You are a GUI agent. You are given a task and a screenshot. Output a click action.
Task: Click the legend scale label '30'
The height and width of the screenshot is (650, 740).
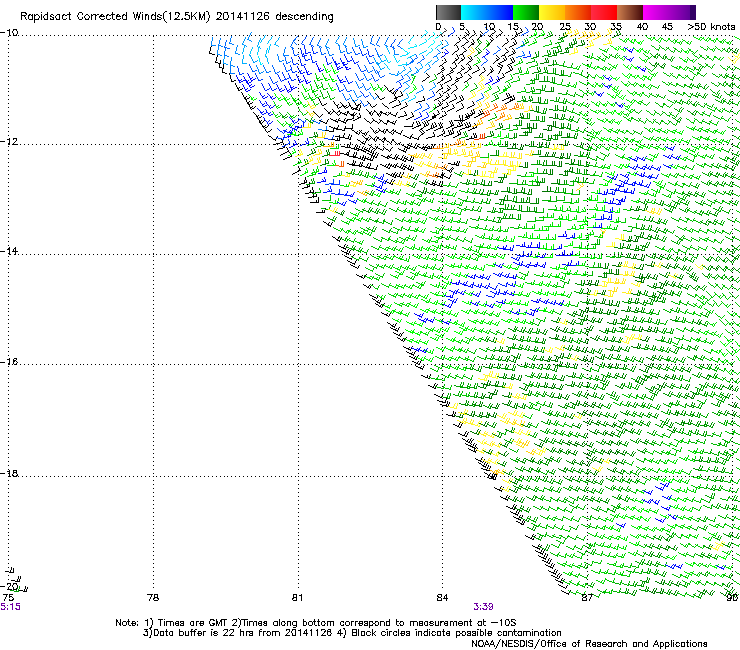click(x=590, y=27)
